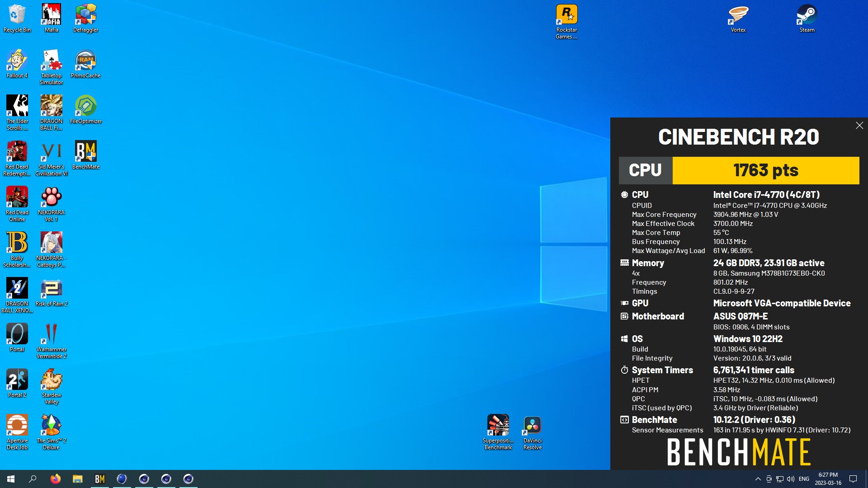Open the Action Center notifications icon
868x488 pixels.
pyautogui.click(x=853, y=479)
